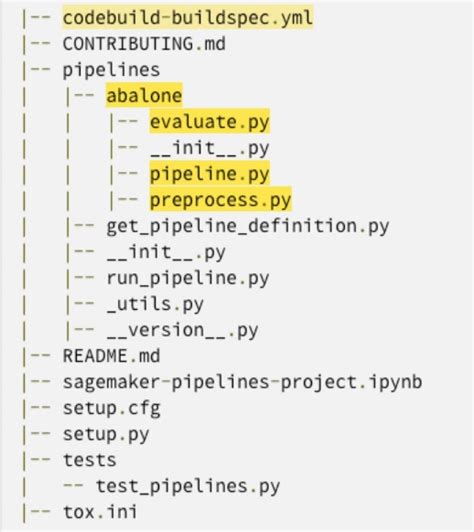This screenshot has width=474, height=532.
Task: Select the setup.py file
Action: tap(106, 434)
